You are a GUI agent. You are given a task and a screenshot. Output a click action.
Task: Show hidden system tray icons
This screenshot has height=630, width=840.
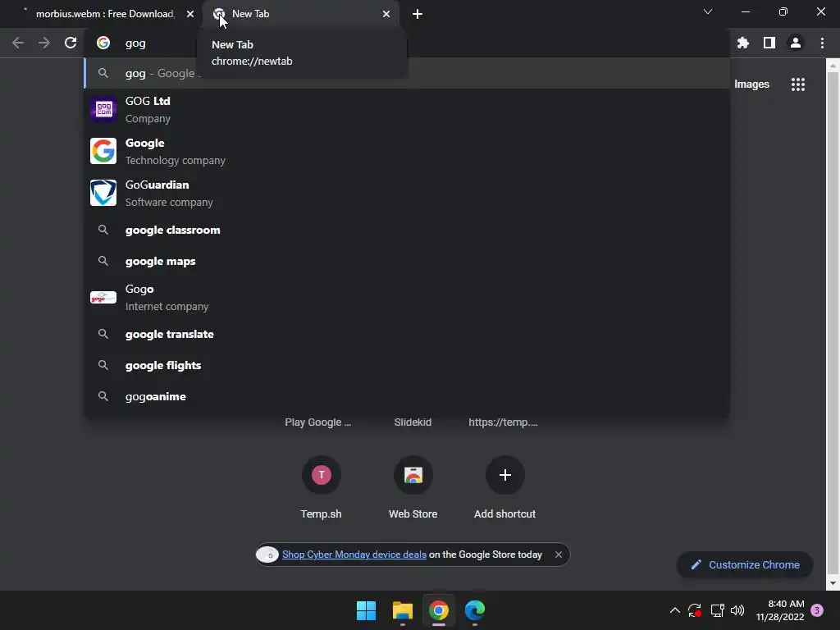coord(674,610)
